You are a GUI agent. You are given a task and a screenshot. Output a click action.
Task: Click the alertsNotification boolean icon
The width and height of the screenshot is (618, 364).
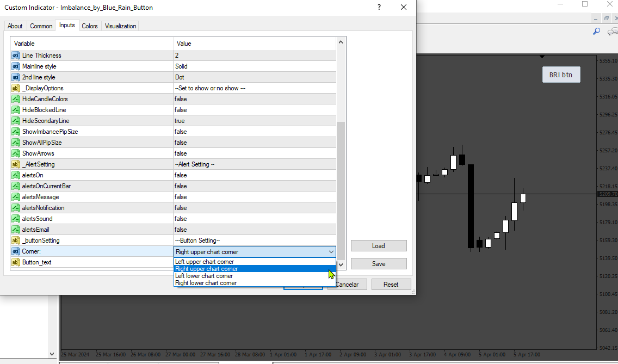(16, 208)
